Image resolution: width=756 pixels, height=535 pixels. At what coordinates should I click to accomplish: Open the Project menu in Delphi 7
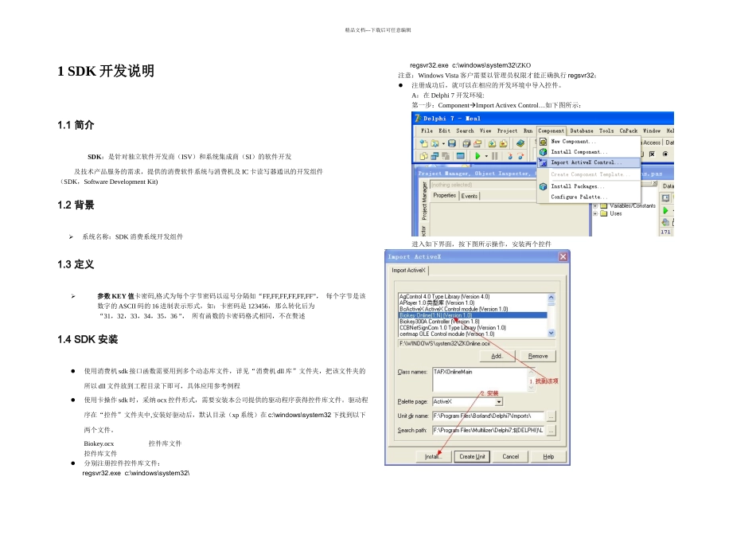pyautogui.click(x=507, y=131)
